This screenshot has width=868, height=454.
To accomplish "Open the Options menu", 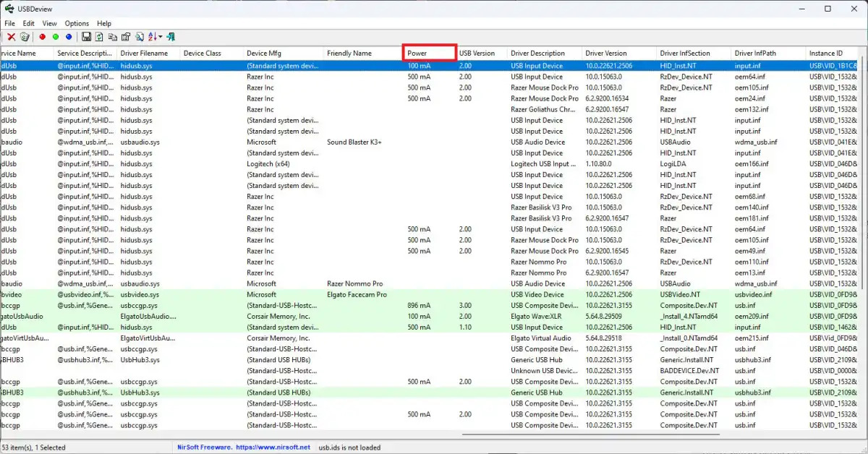I will 77,23.
